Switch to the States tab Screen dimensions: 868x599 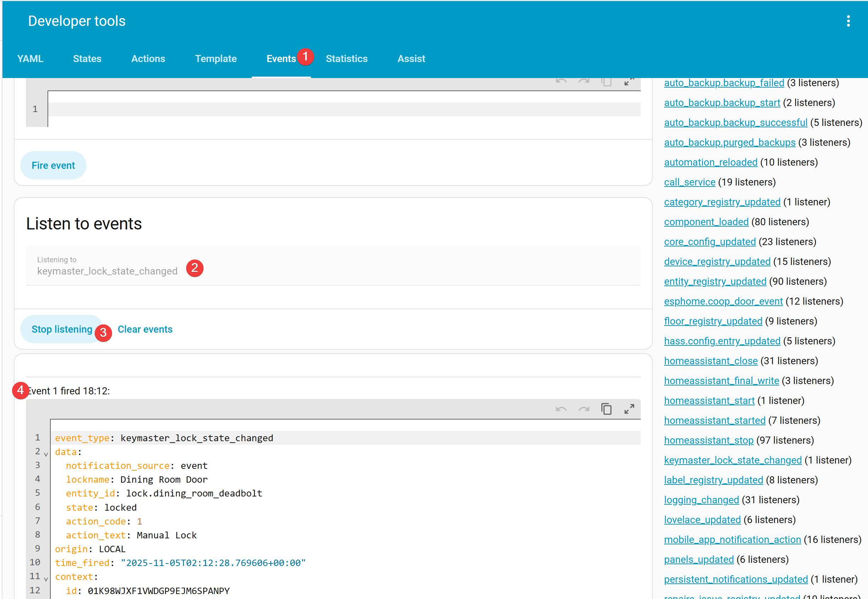(87, 59)
